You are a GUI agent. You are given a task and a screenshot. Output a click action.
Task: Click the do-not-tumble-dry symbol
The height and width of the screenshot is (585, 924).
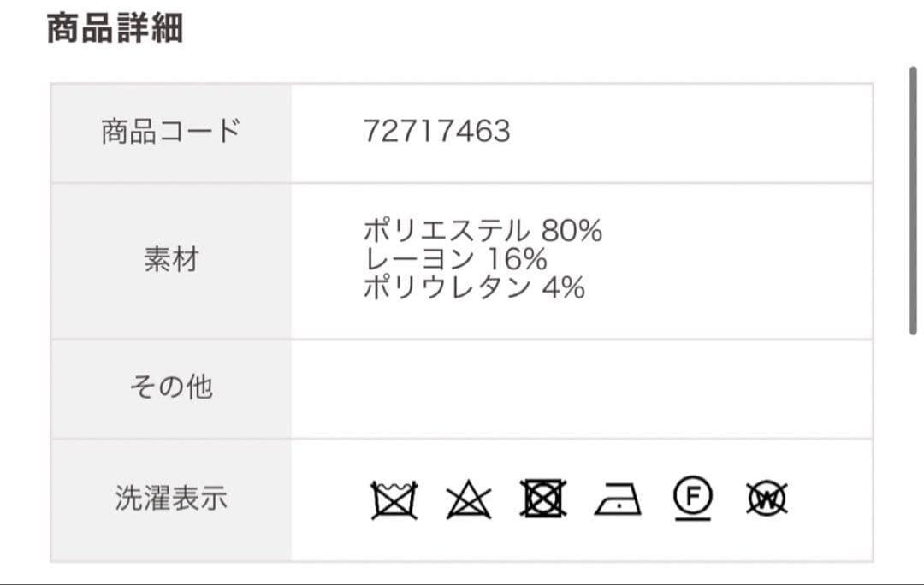tap(543, 499)
